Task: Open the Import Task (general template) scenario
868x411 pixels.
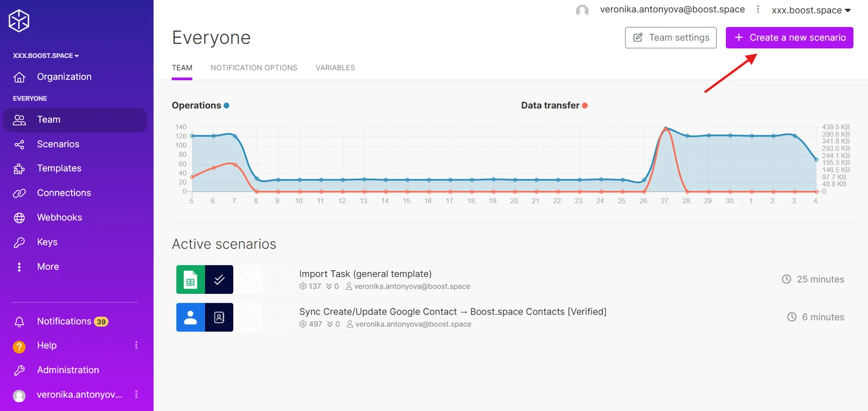Action: (x=366, y=274)
